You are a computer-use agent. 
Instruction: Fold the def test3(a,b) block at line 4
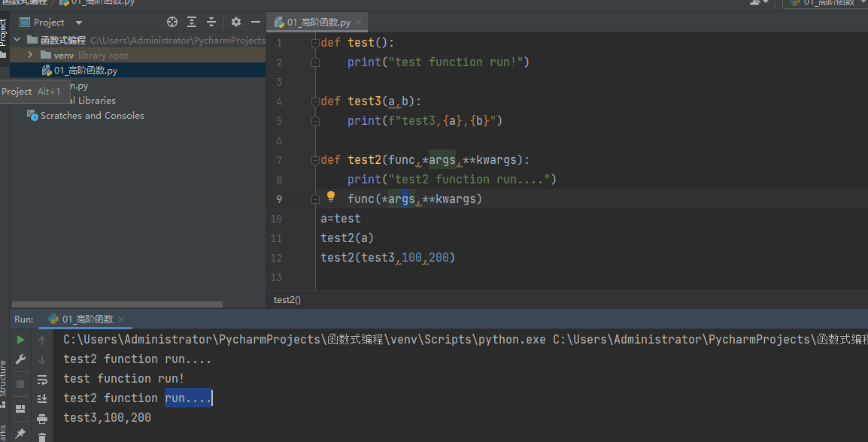click(316, 101)
